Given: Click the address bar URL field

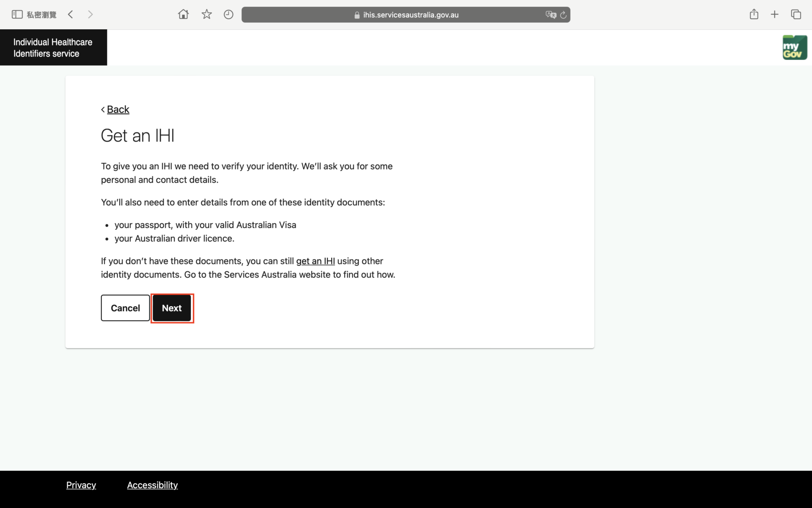Looking at the screenshot, I should pos(406,15).
